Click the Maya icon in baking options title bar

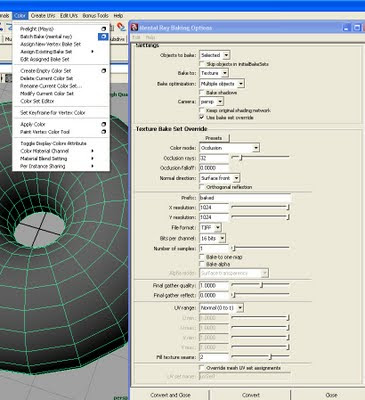135,28
